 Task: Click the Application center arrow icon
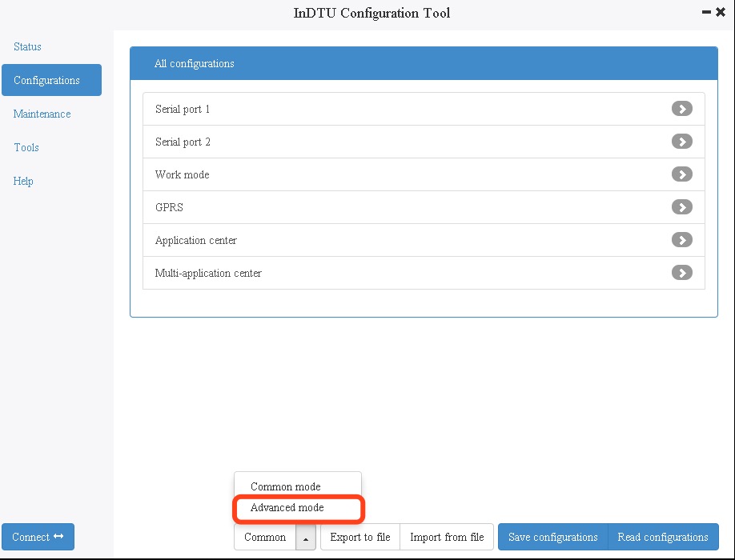coord(681,240)
